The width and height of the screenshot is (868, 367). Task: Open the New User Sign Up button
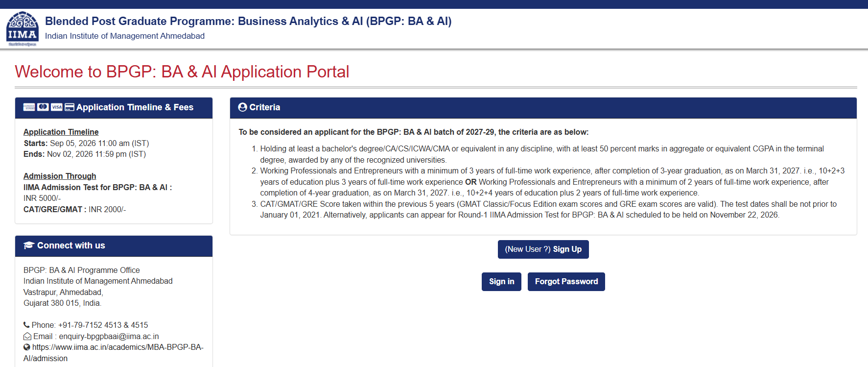click(543, 249)
